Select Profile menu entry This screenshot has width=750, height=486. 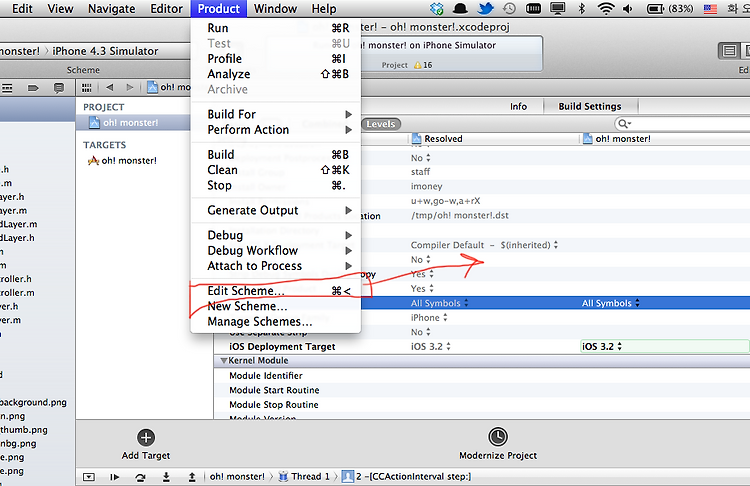coord(276,59)
